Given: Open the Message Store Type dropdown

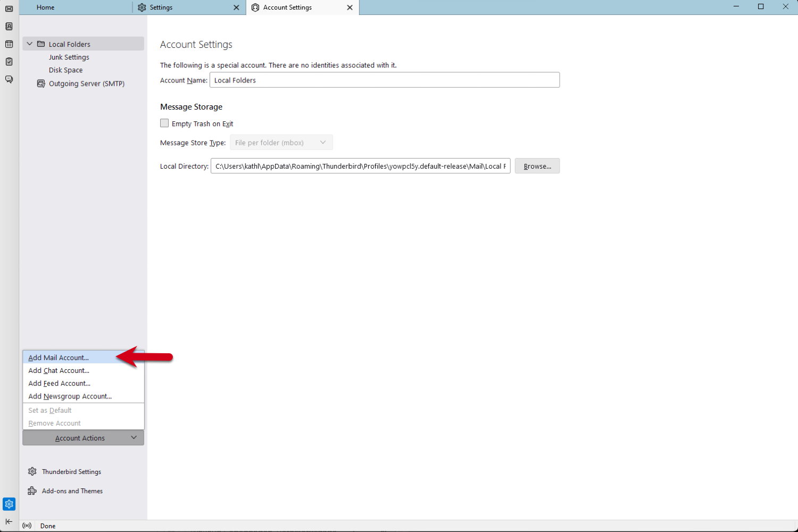Looking at the screenshot, I should [281, 142].
